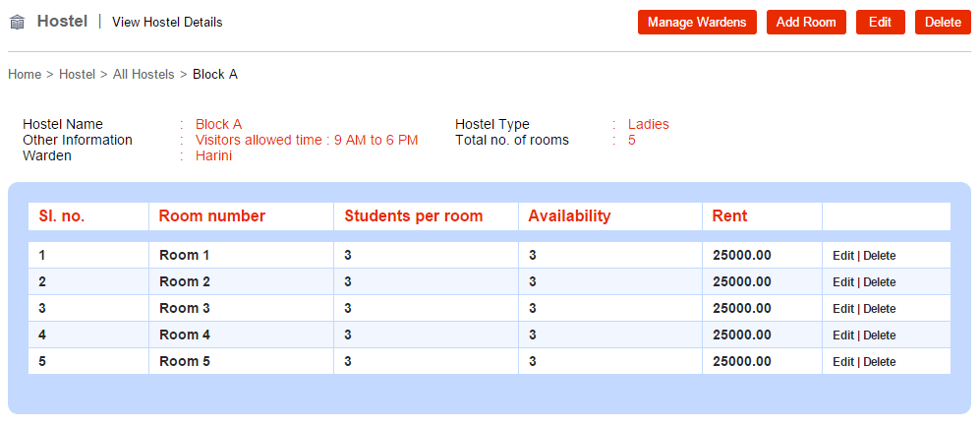The width and height of the screenshot is (980, 426).
Task: Delete Room 5 entry
Action: [x=880, y=362]
